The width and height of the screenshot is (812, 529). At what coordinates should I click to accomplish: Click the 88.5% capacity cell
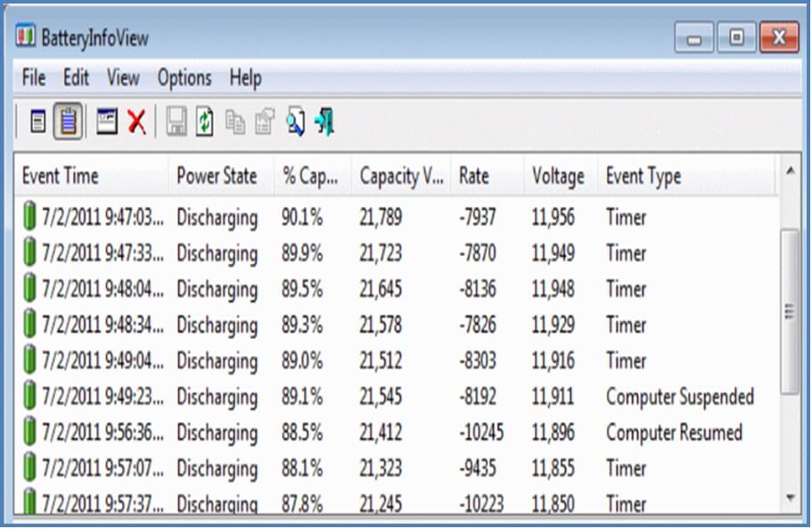coord(302,433)
